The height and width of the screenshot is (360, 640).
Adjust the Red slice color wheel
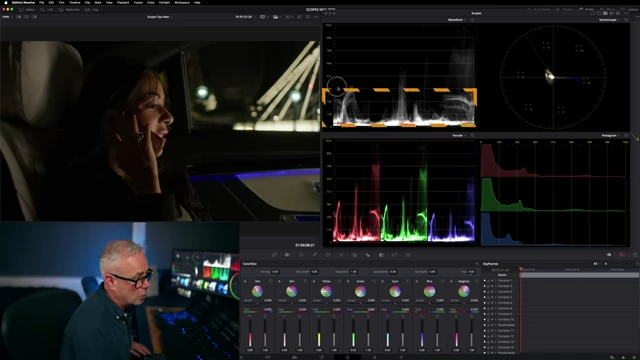pos(257,291)
